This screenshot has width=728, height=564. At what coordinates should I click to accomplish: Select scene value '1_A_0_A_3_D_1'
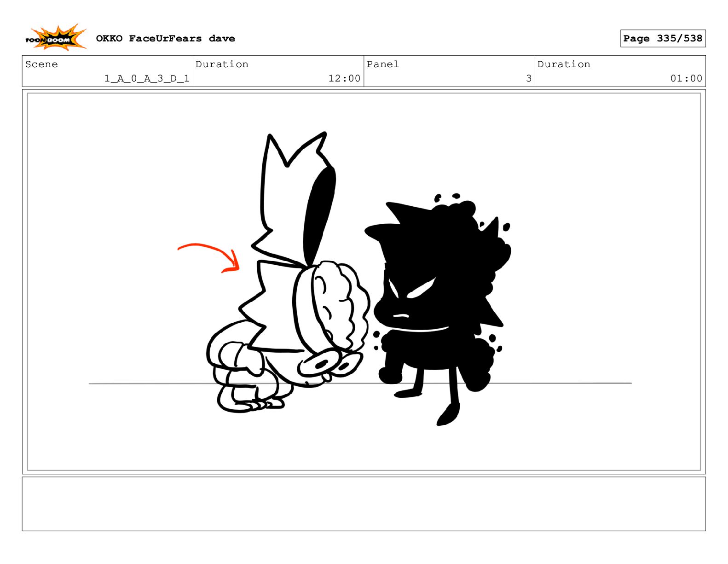point(147,78)
